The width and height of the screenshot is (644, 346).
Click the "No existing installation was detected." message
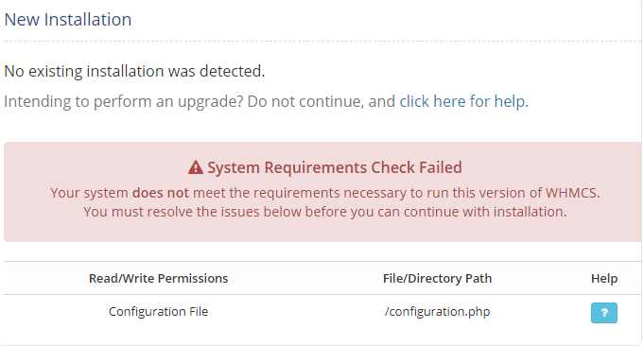click(134, 72)
